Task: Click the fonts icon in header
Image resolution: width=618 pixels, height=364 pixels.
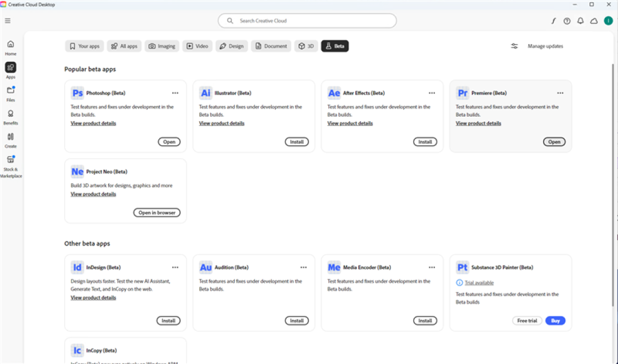Action: pos(553,21)
